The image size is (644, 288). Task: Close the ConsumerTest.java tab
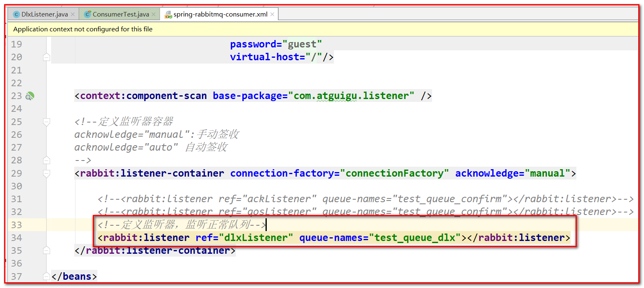(x=154, y=14)
